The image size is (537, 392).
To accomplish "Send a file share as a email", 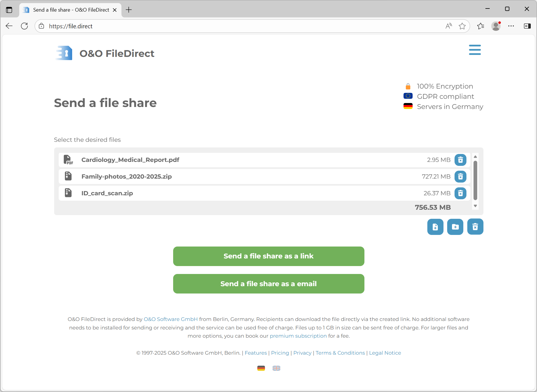I will pos(268,284).
